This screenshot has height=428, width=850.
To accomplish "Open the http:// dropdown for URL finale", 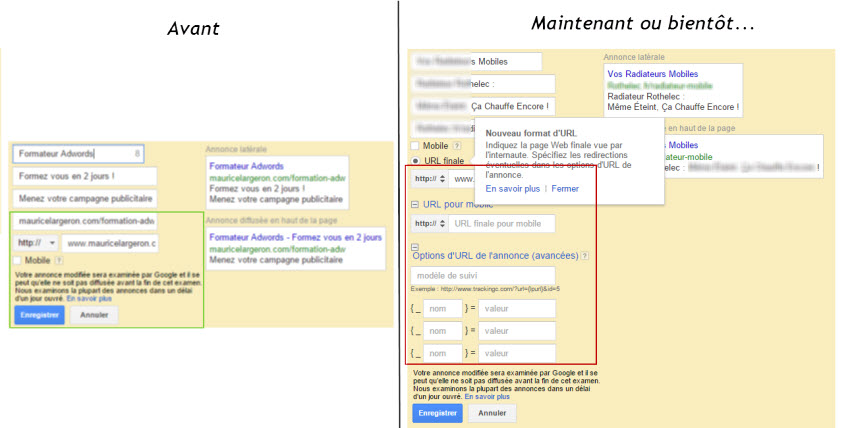I will (x=429, y=179).
